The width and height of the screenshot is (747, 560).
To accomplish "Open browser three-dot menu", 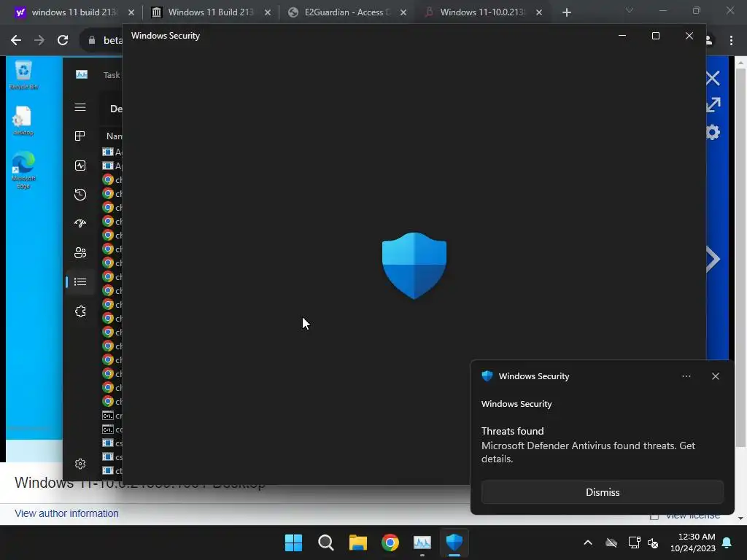I will click(x=731, y=41).
